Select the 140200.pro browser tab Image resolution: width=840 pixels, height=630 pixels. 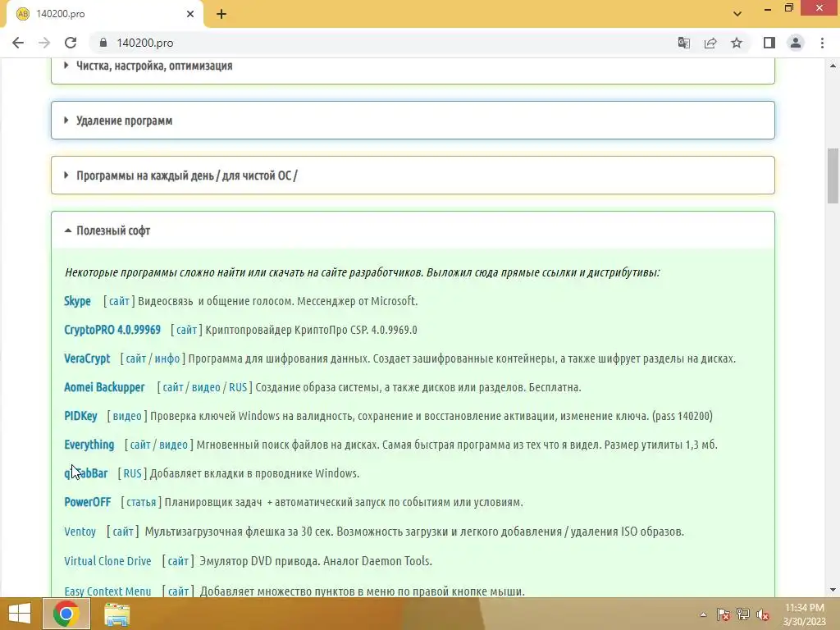104,14
